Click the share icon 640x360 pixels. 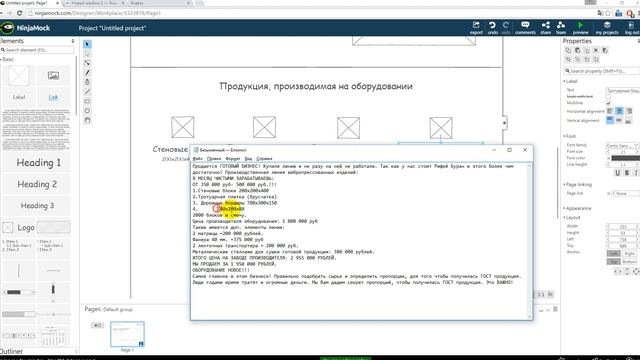click(x=546, y=27)
